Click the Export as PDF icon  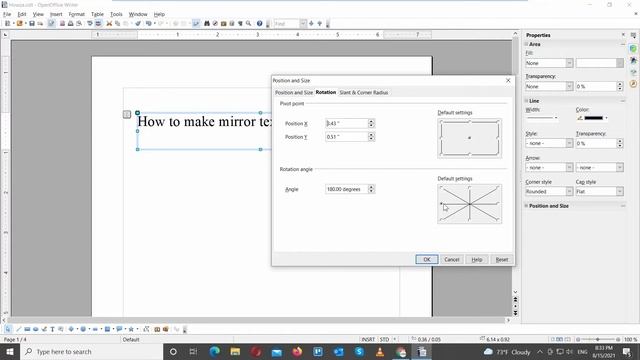62,24
